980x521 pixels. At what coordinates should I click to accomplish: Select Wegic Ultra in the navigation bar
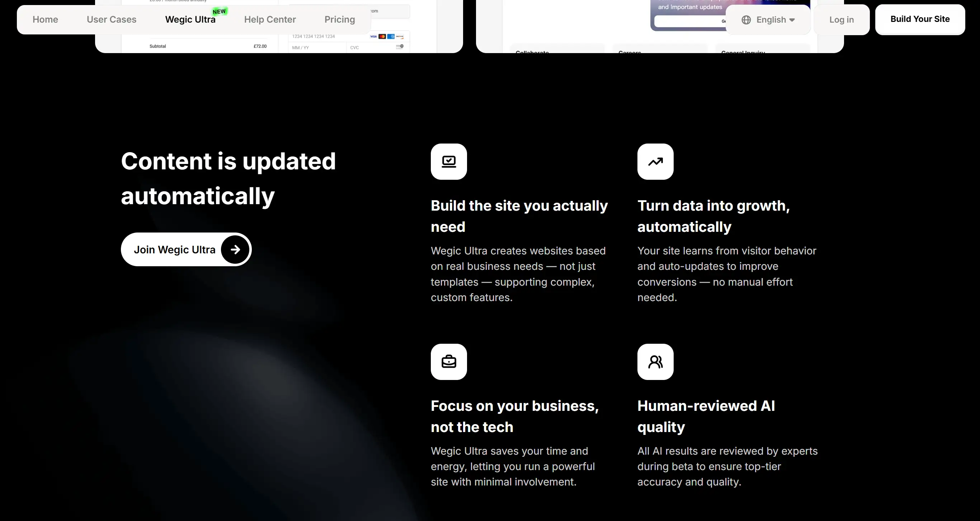pos(190,19)
